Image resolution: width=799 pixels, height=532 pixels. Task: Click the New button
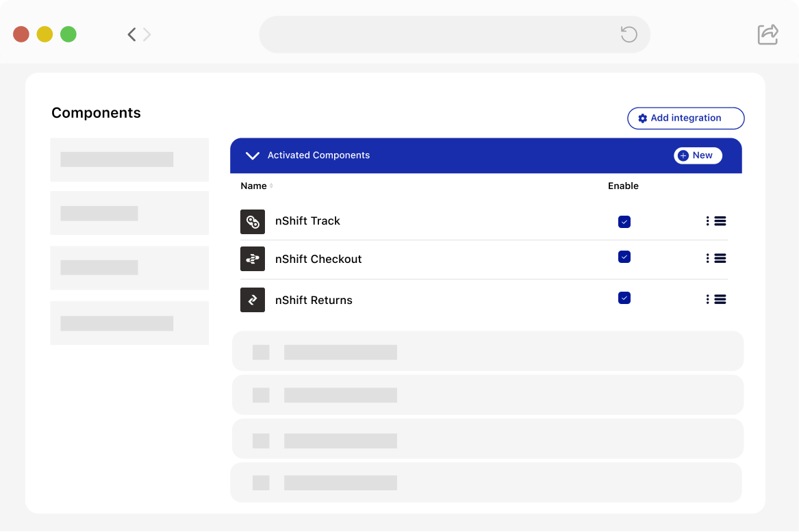pos(697,155)
